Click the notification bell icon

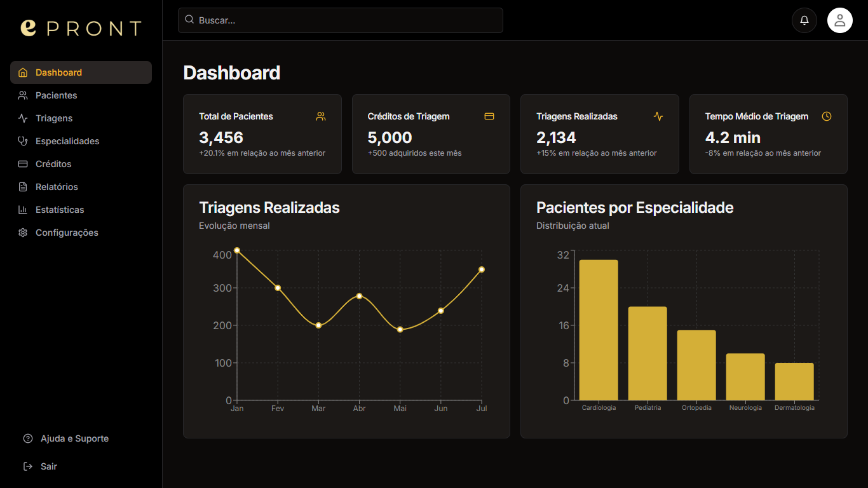[804, 20]
